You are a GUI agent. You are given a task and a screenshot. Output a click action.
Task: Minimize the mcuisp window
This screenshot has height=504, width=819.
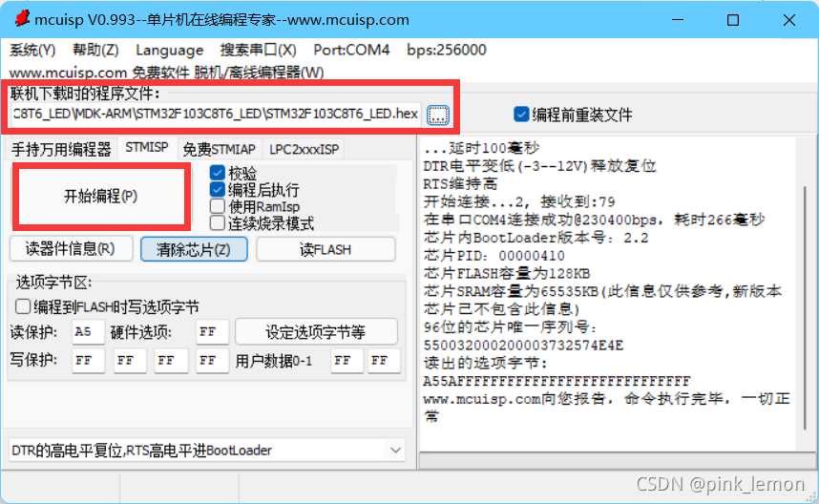(678, 20)
